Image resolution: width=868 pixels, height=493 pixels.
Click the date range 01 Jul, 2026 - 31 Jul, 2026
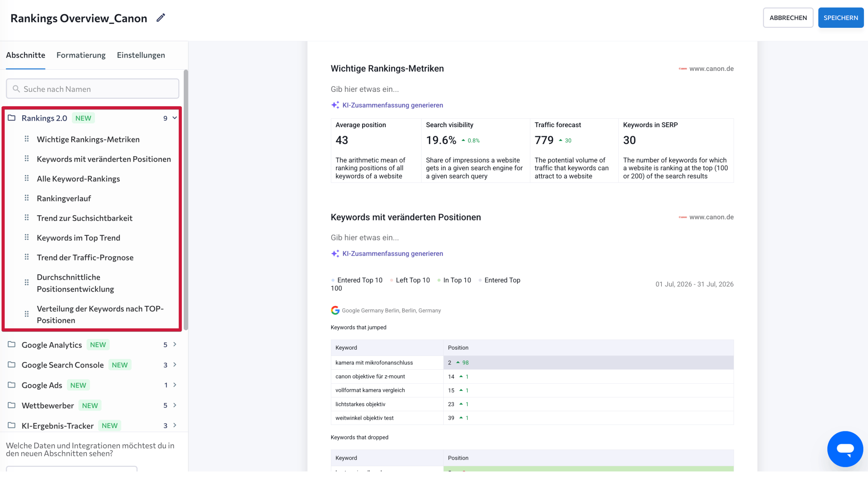694,284
